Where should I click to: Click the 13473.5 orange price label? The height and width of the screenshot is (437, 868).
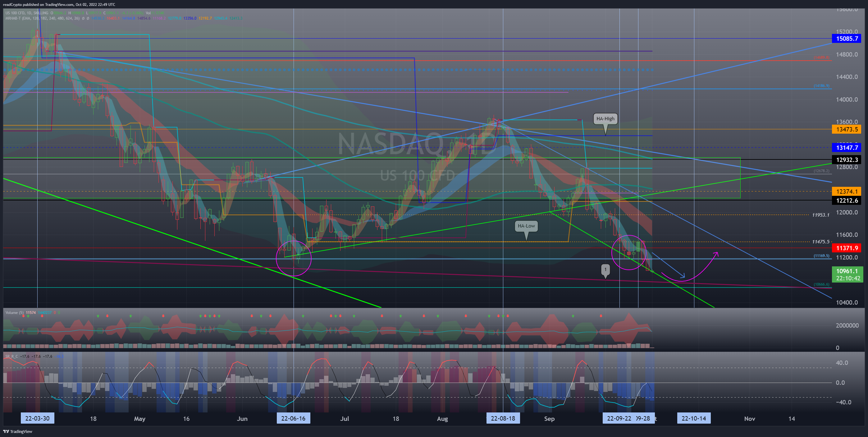(x=847, y=129)
